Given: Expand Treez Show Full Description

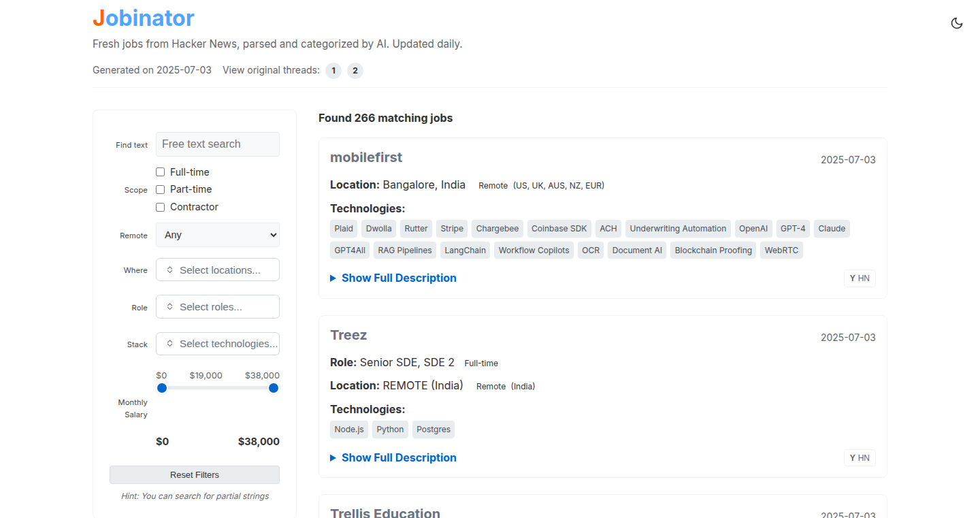Looking at the screenshot, I should (393, 457).
